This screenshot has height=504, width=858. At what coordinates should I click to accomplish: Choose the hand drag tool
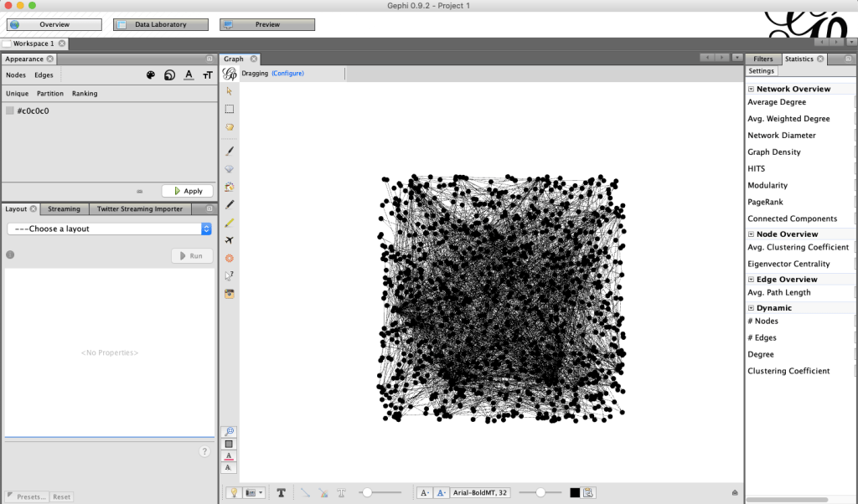pos(230,127)
